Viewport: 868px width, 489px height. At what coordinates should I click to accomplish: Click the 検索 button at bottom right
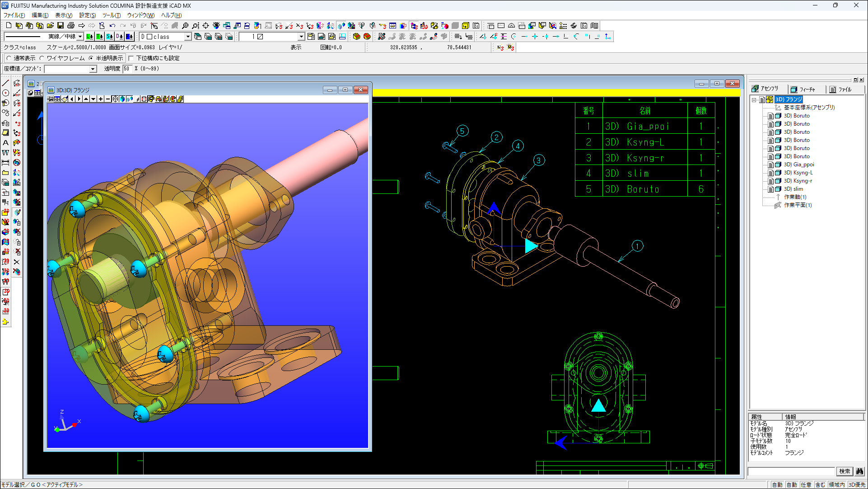click(x=845, y=471)
